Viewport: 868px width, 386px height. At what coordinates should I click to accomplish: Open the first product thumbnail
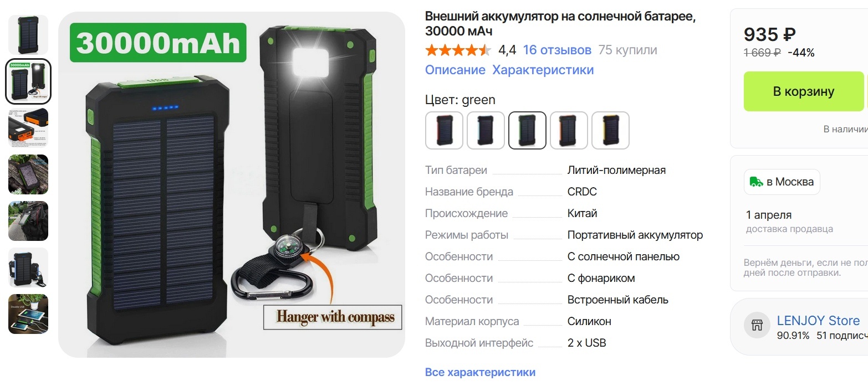coord(28,34)
